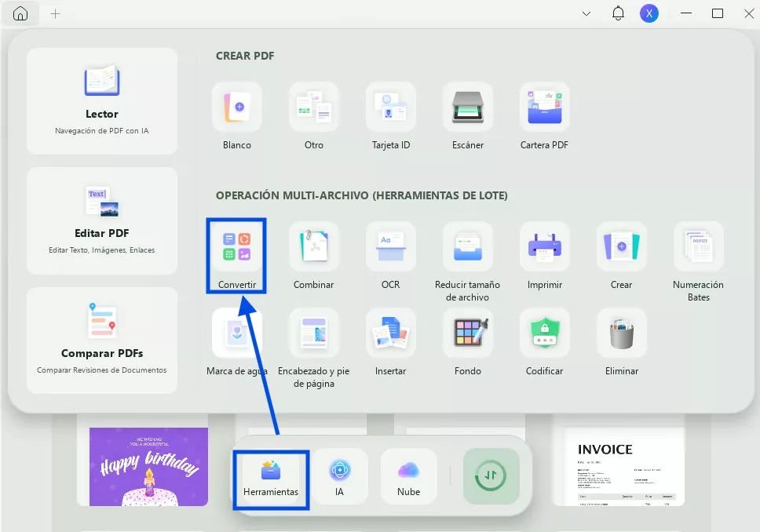Screen dimensions: 760x532
Task: Open the Marca de agua tool
Action: [x=237, y=342]
